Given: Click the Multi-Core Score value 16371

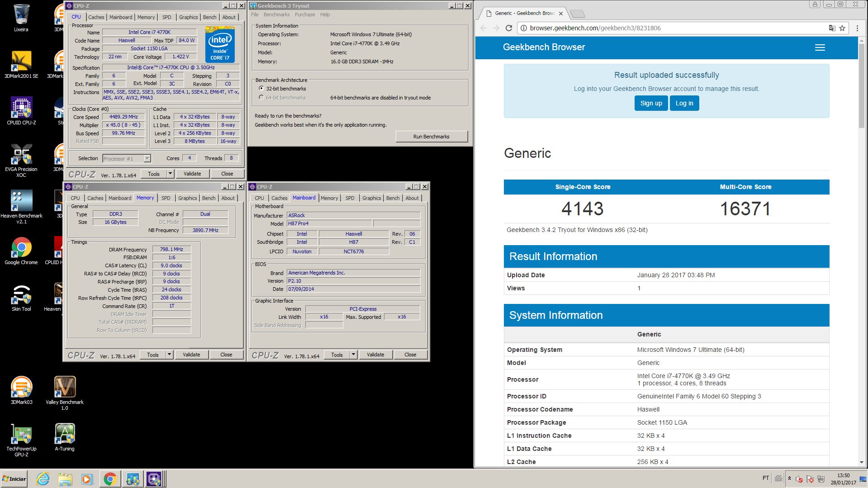Looking at the screenshot, I should coord(745,208).
